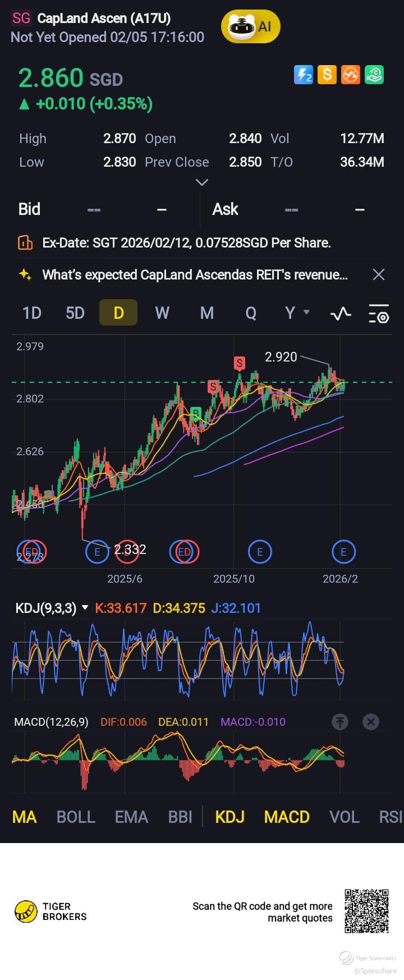This screenshot has height=980, width=404.
Task: Open the Y timeframe dropdown
Action: pyautogui.click(x=296, y=313)
